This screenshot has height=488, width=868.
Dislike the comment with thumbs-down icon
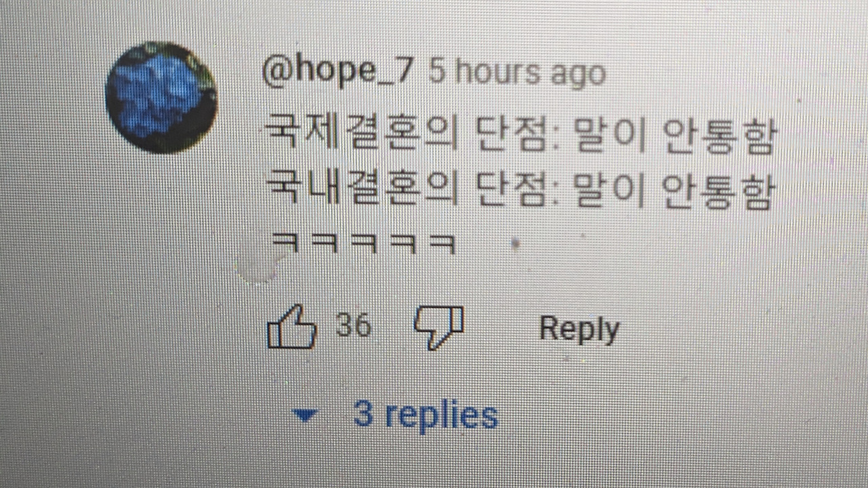439,327
